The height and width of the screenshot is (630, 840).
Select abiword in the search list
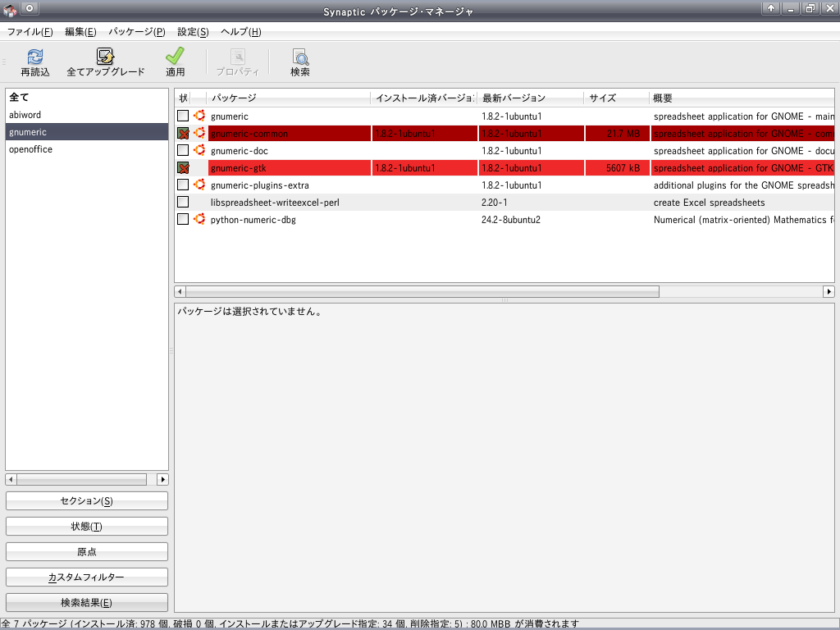pos(87,115)
